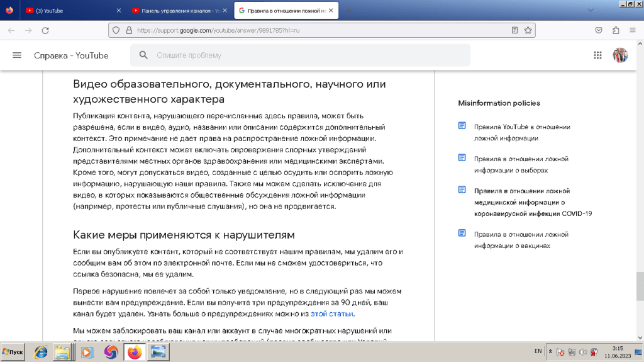
Task: Open the Пуск start button
Action: [x=13, y=351]
